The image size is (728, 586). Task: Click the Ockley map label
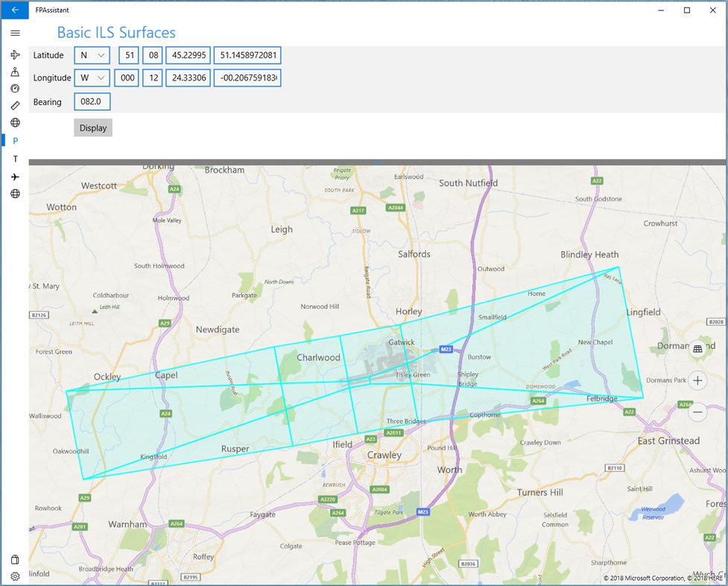tap(107, 377)
